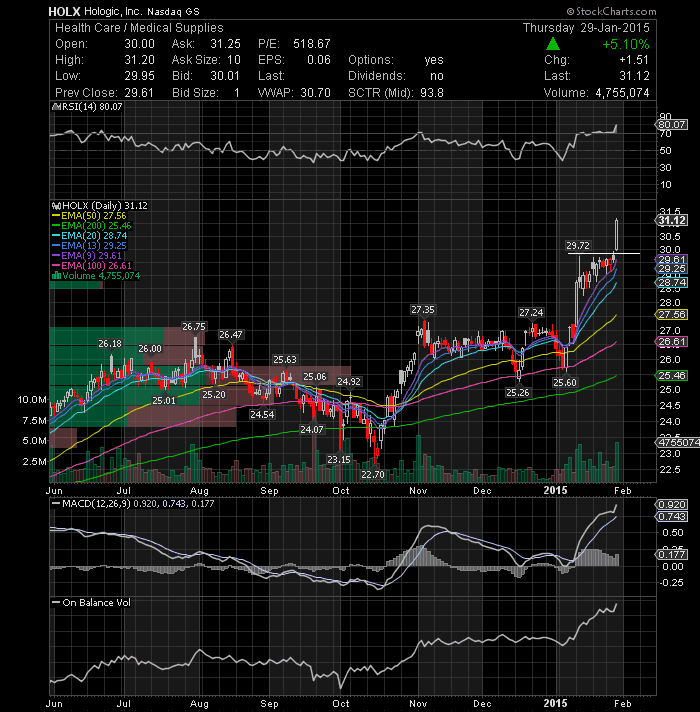The image size is (700, 712).
Task: Click the Options value 'yes'
Action: click(x=434, y=60)
